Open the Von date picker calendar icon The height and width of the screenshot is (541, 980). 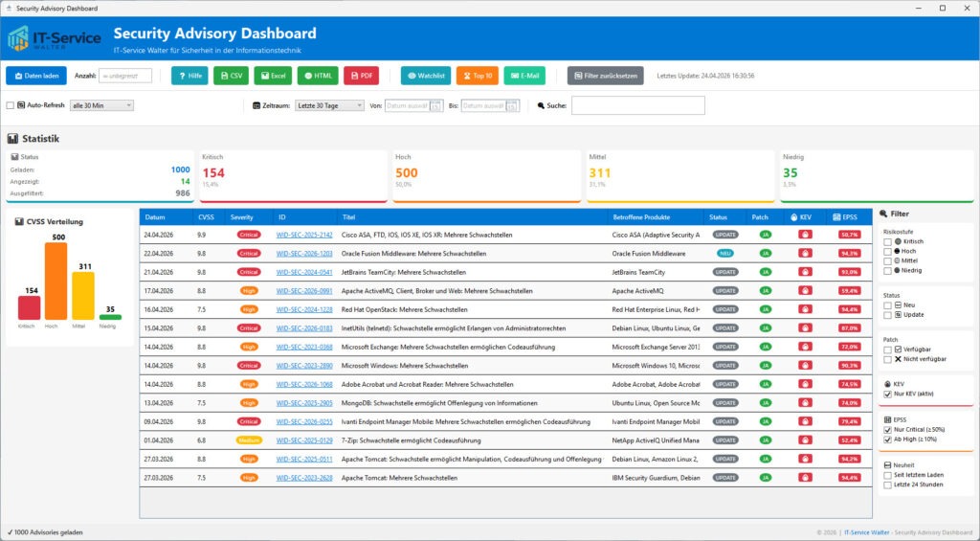coord(435,105)
